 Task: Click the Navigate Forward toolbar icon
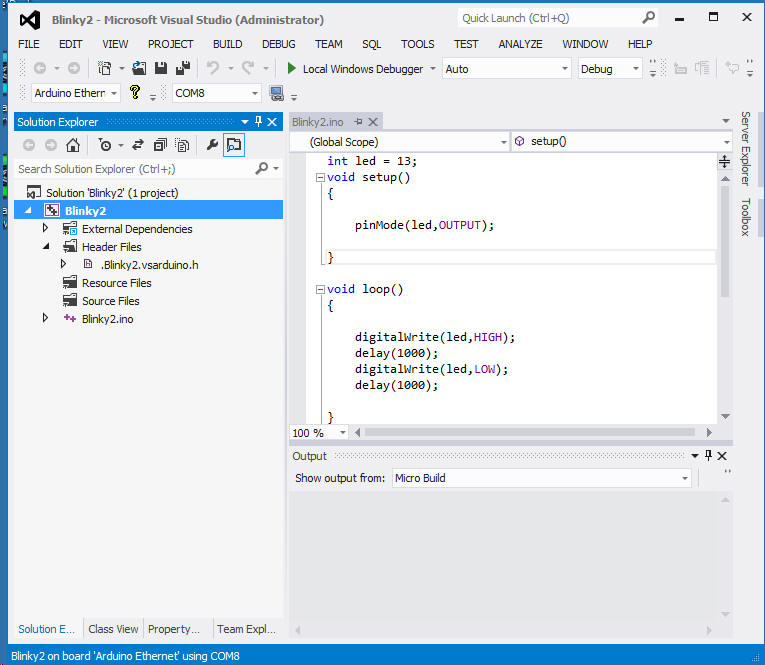coord(74,68)
